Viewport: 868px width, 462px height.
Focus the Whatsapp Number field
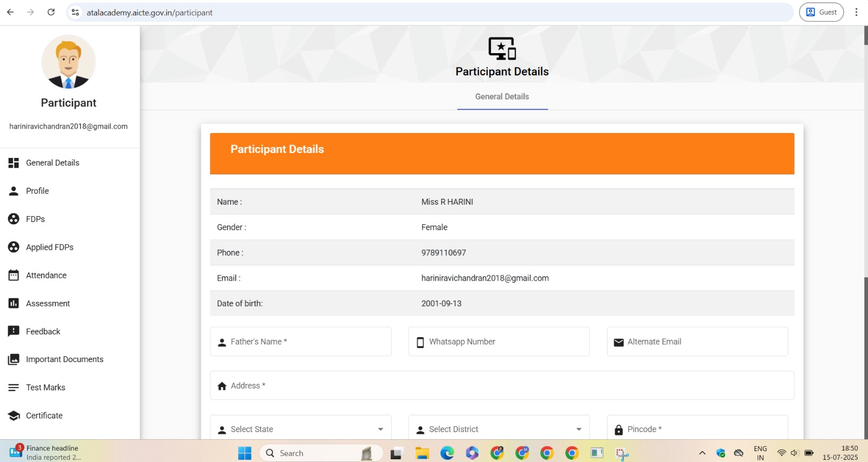[x=499, y=341]
